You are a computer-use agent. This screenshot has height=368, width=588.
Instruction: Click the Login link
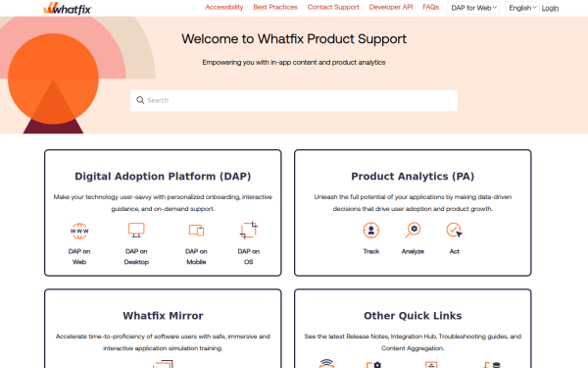550,8
